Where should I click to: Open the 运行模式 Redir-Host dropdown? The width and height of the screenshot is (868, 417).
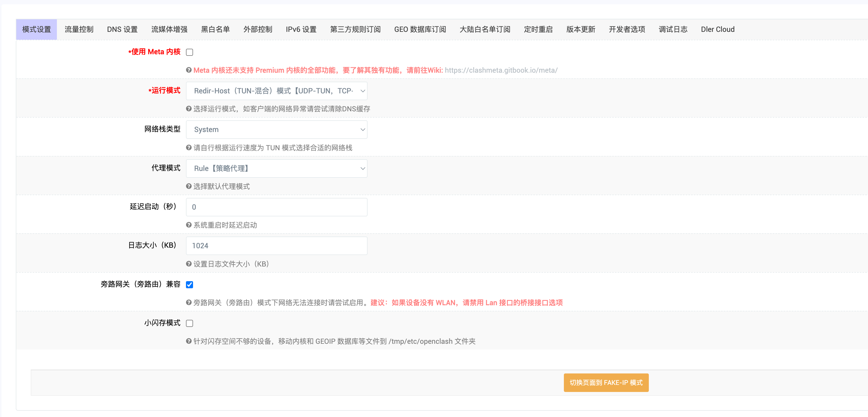pyautogui.click(x=276, y=91)
